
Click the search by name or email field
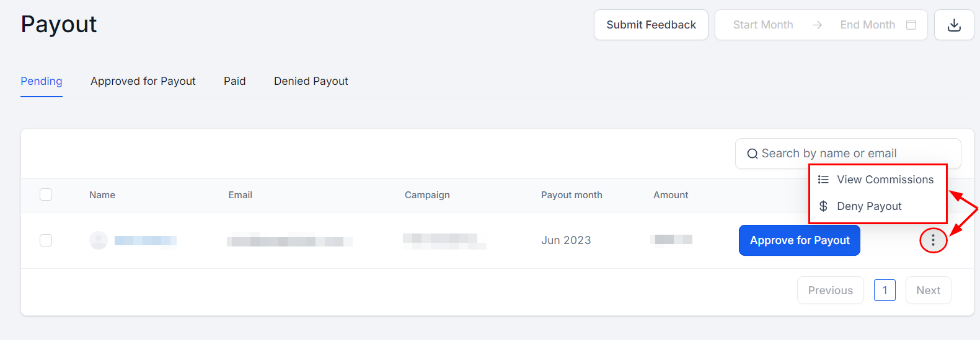click(855, 154)
